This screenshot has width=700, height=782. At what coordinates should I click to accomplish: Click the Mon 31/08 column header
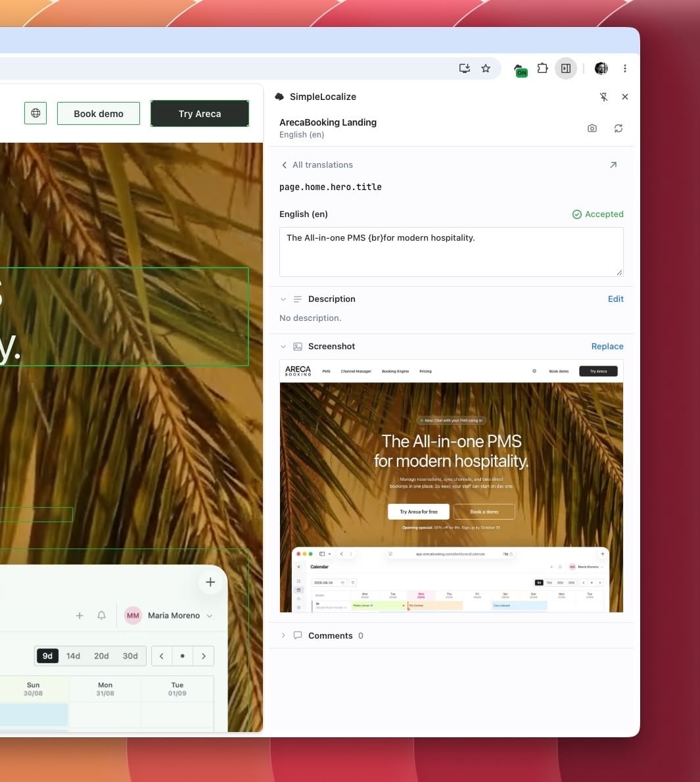coord(105,689)
